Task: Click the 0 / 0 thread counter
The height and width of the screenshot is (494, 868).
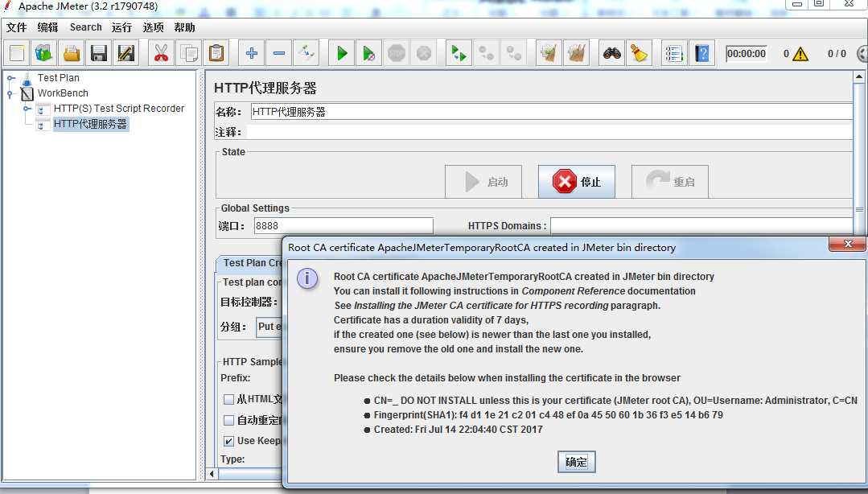Action: (x=837, y=54)
